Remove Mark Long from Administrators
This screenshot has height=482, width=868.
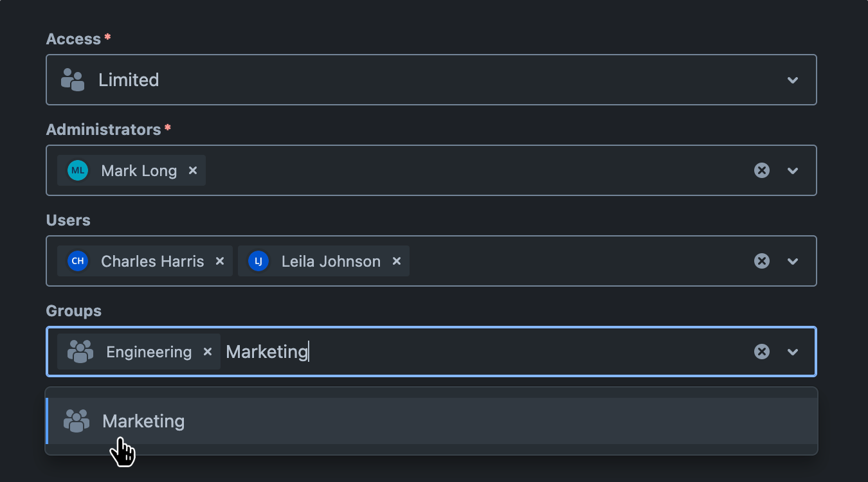pos(193,170)
